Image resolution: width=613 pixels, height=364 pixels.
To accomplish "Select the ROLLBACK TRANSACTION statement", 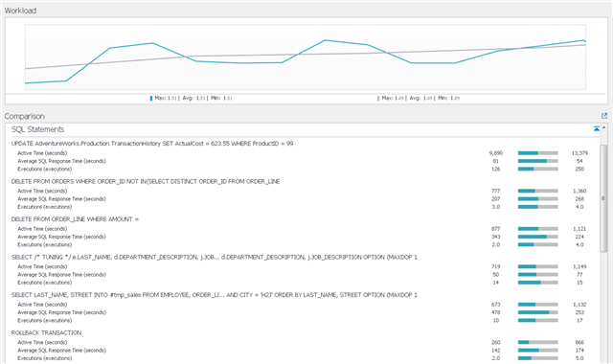I will 46,333.
